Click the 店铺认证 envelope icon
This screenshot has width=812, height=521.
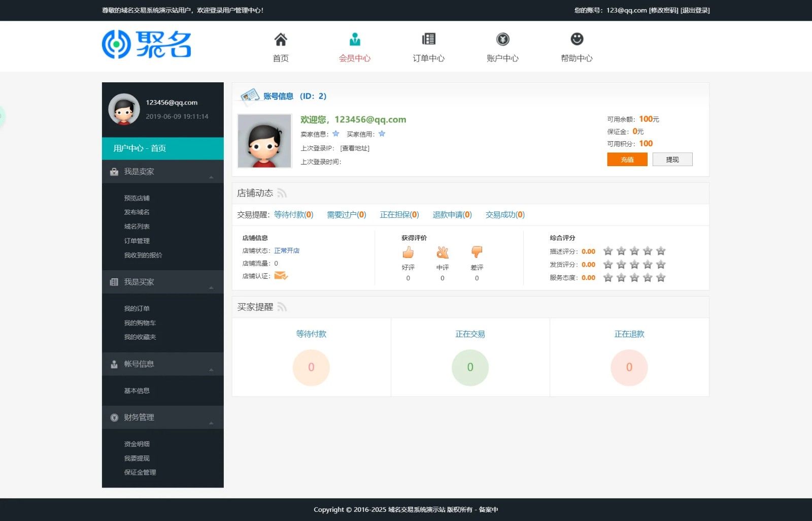[281, 276]
